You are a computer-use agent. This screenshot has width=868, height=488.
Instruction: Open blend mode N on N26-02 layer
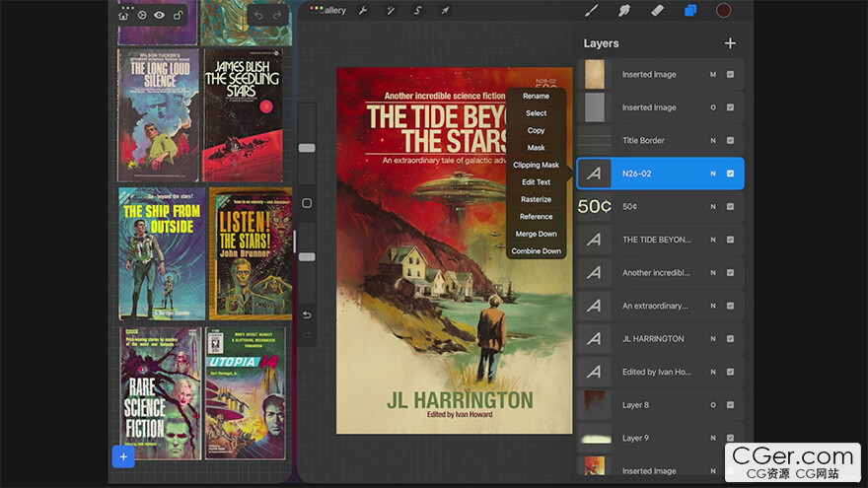point(713,174)
